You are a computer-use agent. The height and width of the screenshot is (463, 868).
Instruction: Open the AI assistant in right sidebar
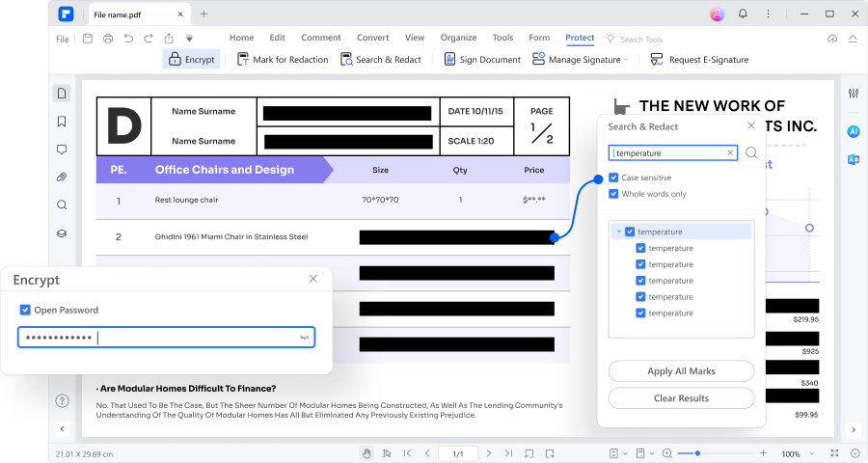(x=854, y=131)
